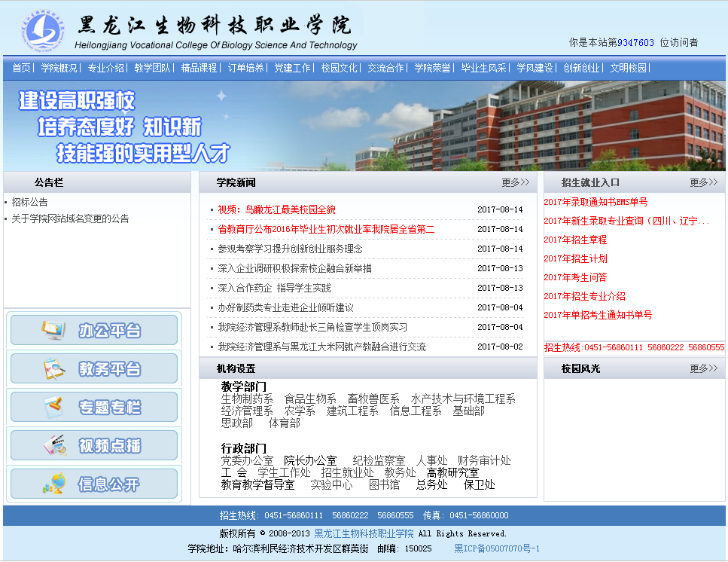Open 创新创业 navigation menu item
Image resolution: width=728 pixels, height=562 pixels.
pyautogui.click(x=581, y=68)
